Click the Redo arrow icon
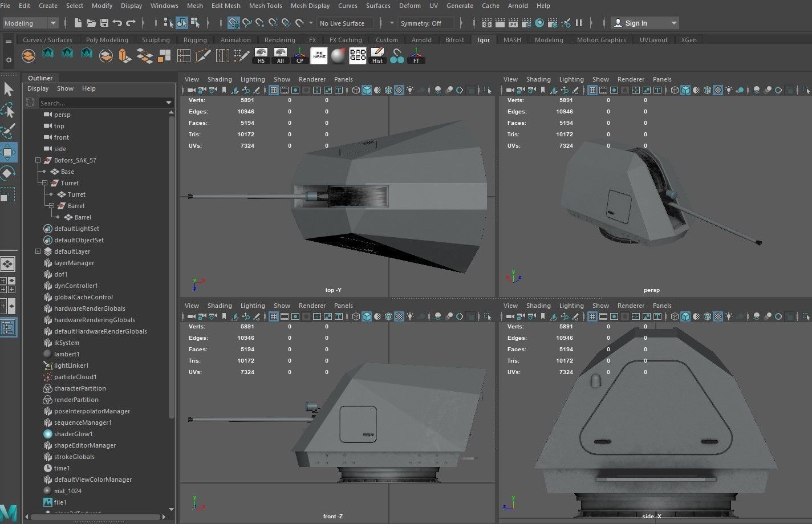This screenshot has width=812, height=524. click(x=131, y=23)
